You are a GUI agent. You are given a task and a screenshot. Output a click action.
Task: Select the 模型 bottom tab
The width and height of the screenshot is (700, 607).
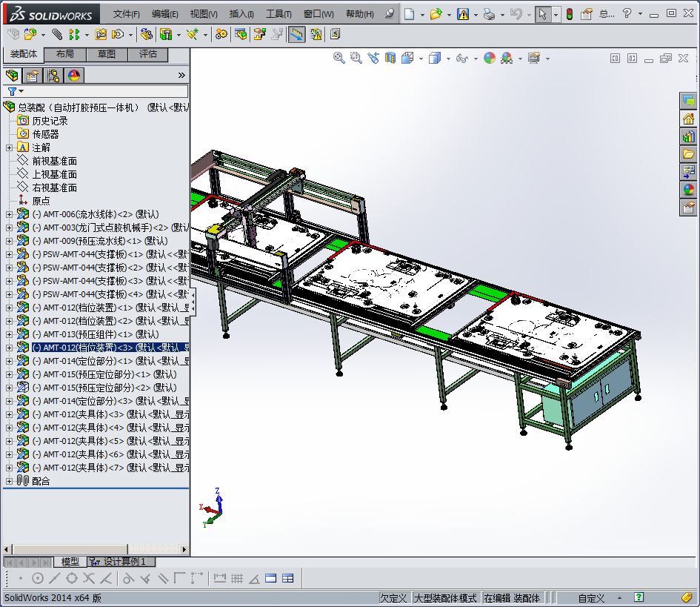pyautogui.click(x=70, y=562)
